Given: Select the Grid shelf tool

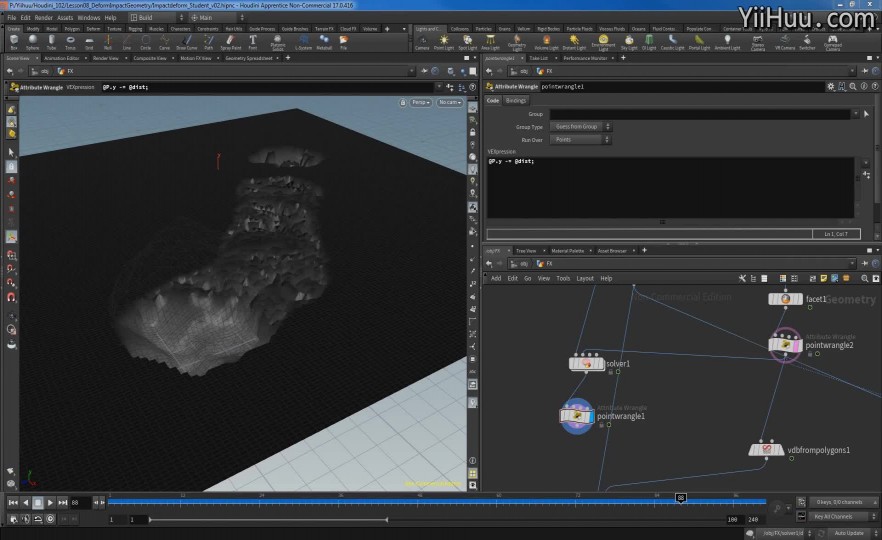Looking at the screenshot, I should 89,42.
